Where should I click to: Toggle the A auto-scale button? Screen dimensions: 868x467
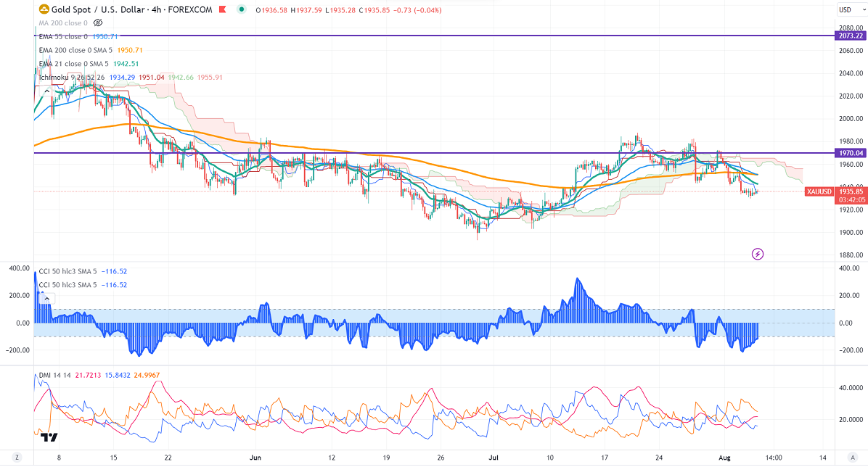click(x=853, y=458)
